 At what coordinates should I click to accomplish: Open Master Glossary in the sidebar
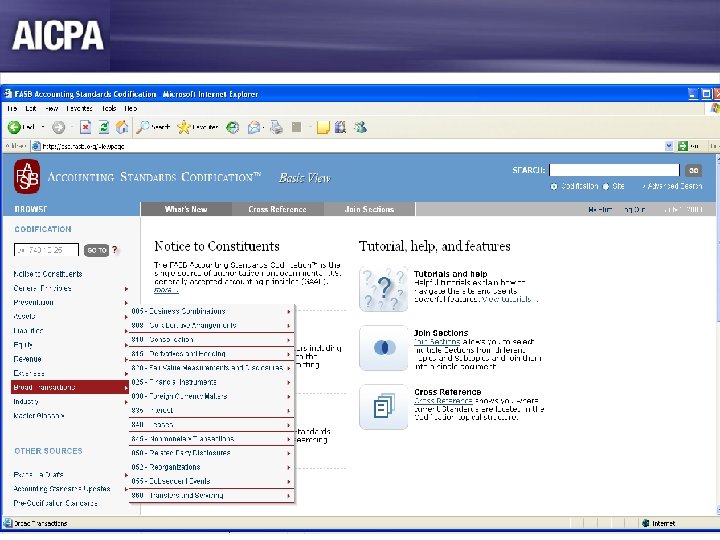point(39,416)
